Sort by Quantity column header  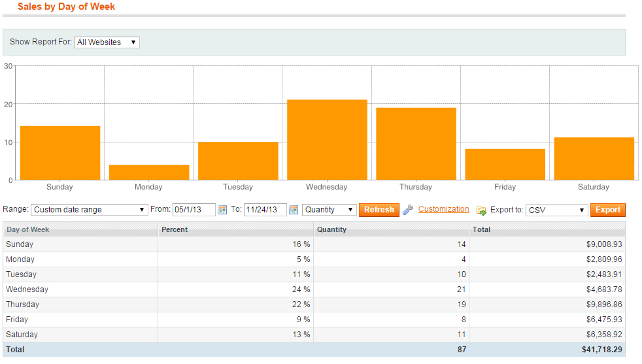click(331, 229)
